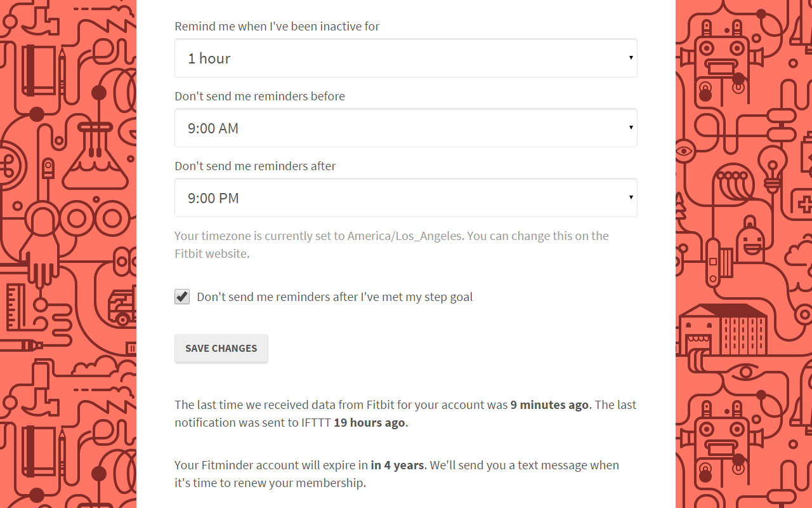Click the bold "9 minutes ago" text

tap(549, 405)
